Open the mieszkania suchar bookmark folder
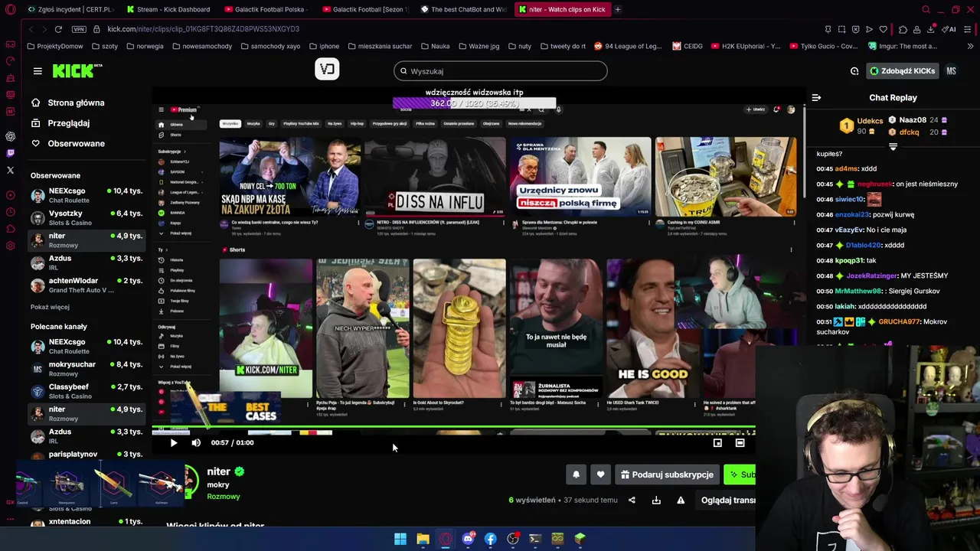 pyautogui.click(x=380, y=46)
